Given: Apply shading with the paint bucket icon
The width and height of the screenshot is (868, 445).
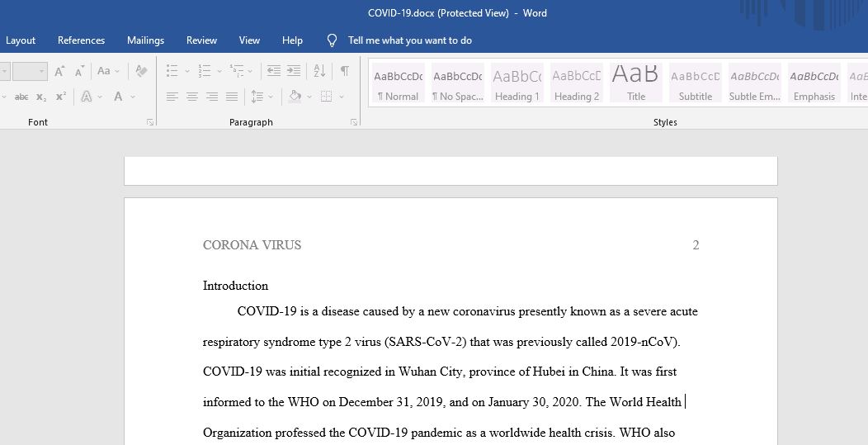Looking at the screenshot, I should 295,97.
